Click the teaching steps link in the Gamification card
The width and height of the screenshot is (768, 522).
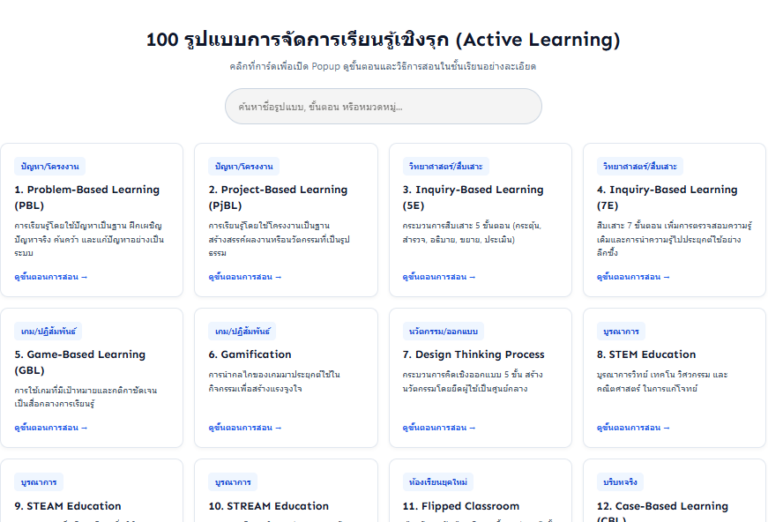pos(245,427)
